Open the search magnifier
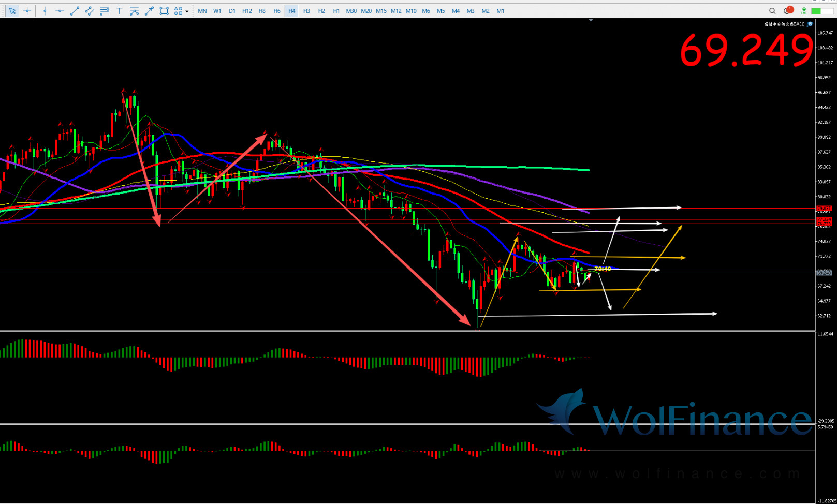This screenshot has width=837, height=504. pyautogui.click(x=772, y=11)
